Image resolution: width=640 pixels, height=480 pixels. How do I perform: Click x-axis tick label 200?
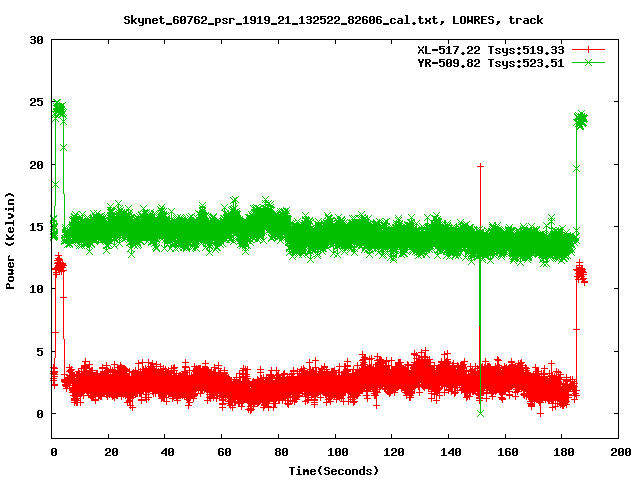tap(621, 452)
